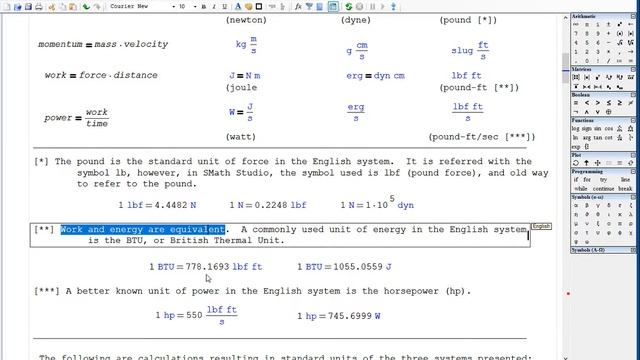Open a file using the toolbar icon
This screenshot has height=360, width=640.
pyautogui.click(x=18, y=7)
